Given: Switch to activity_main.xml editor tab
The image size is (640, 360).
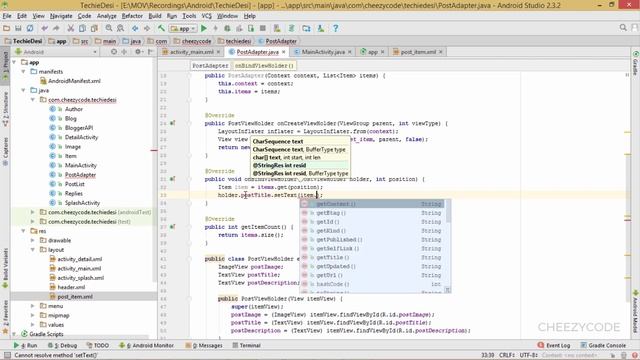Looking at the screenshot, I should pyautogui.click(x=191, y=52).
